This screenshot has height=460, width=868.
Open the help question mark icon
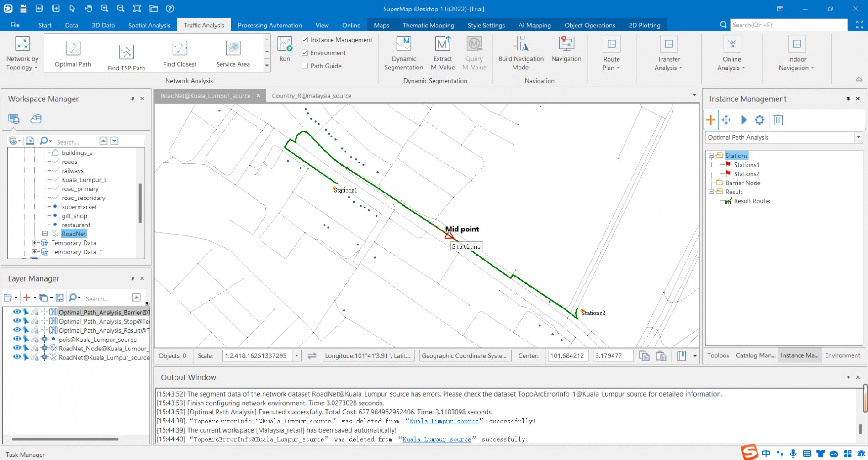pos(170,9)
